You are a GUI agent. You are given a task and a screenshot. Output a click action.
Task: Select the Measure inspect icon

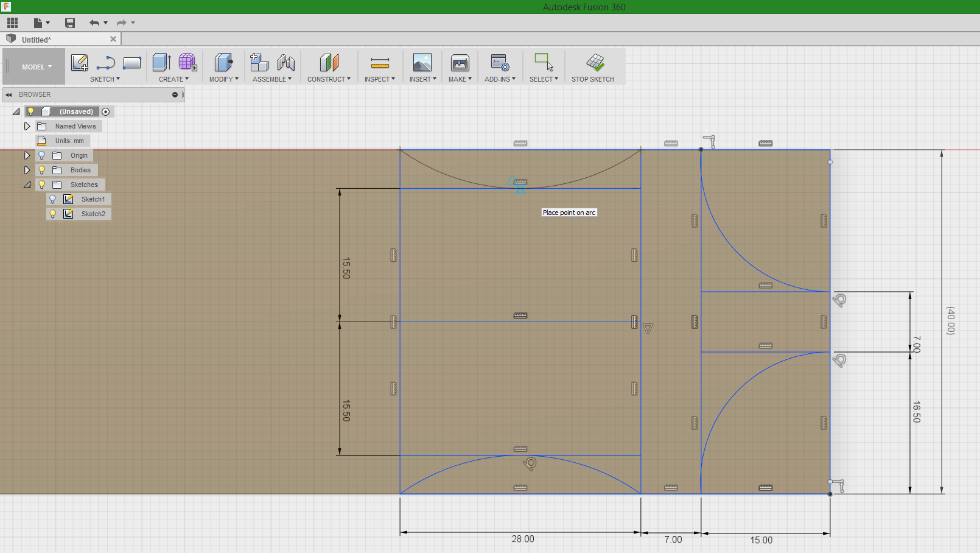pos(380,63)
